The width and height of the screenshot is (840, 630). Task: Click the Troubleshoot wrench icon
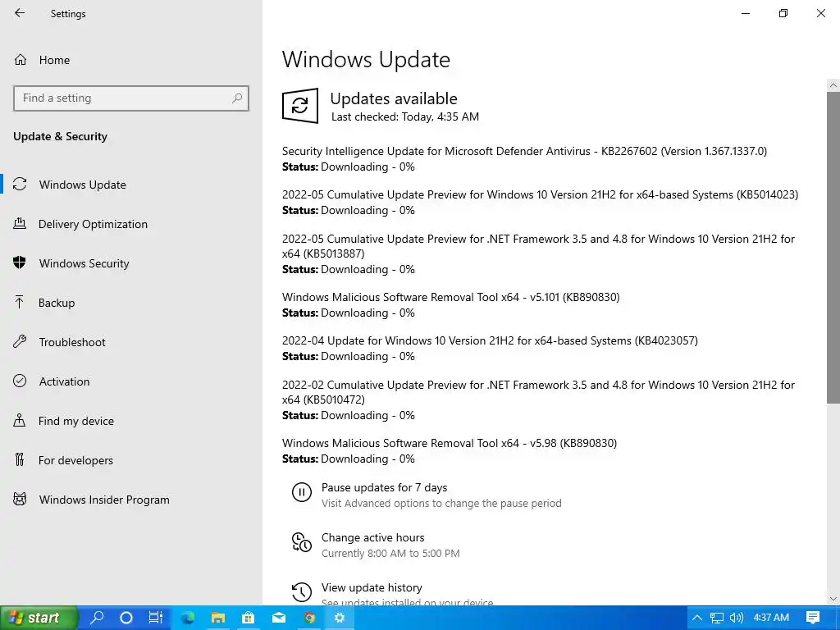pyautogui.click(x=20, y=342)
